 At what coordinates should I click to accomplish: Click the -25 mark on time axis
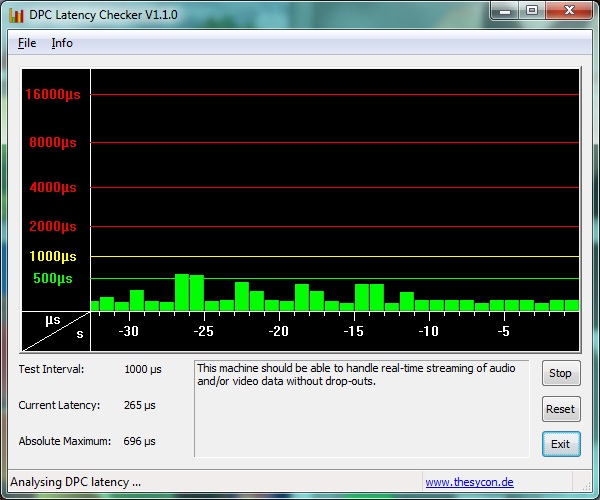[x=203, y=331]
